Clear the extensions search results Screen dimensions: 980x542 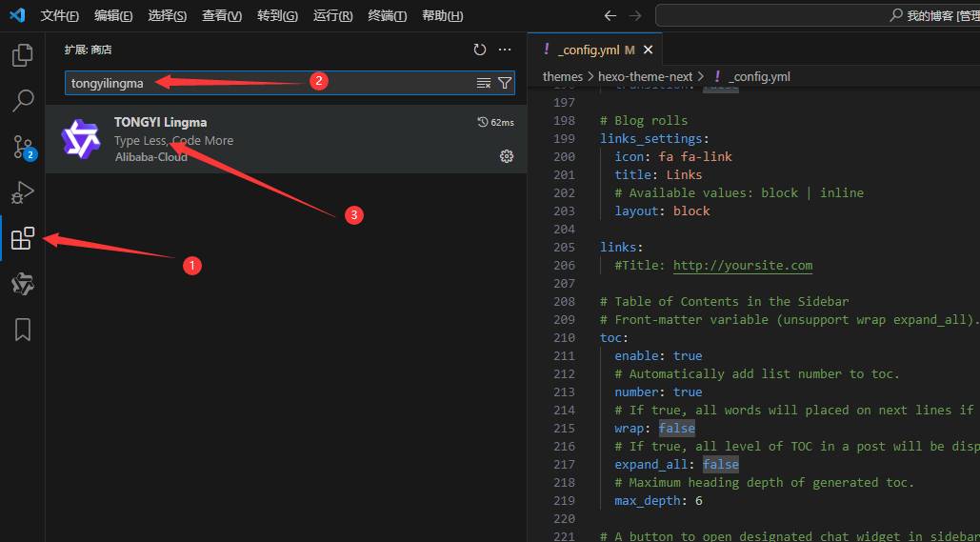pyautogui.click(x=484, y=83)
